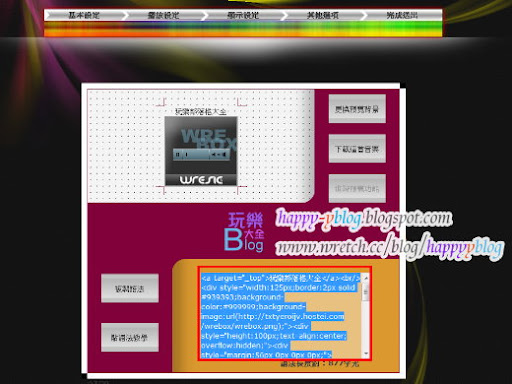Click the wresic logo below the player
Screen dimensions: 512x384
pos(201,180)
